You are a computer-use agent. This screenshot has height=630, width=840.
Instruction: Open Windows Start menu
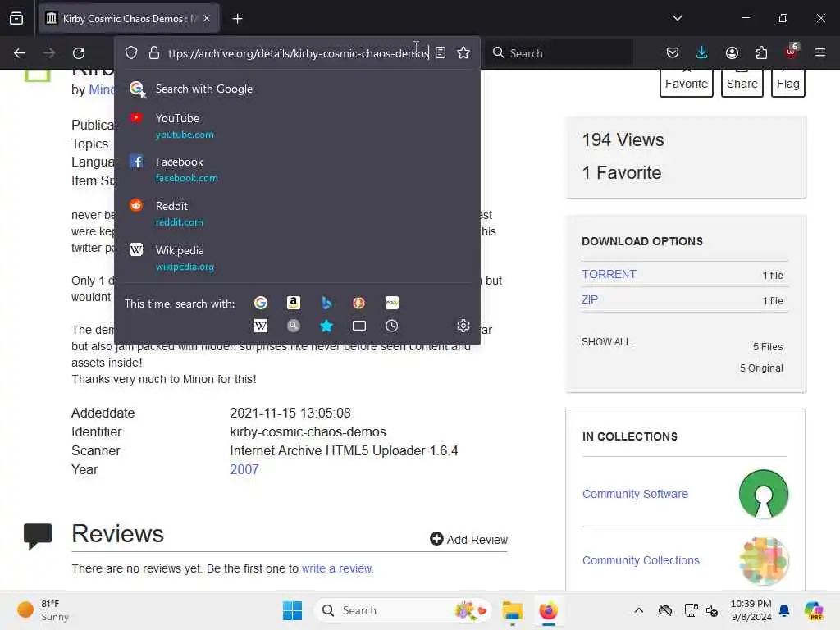292,610
